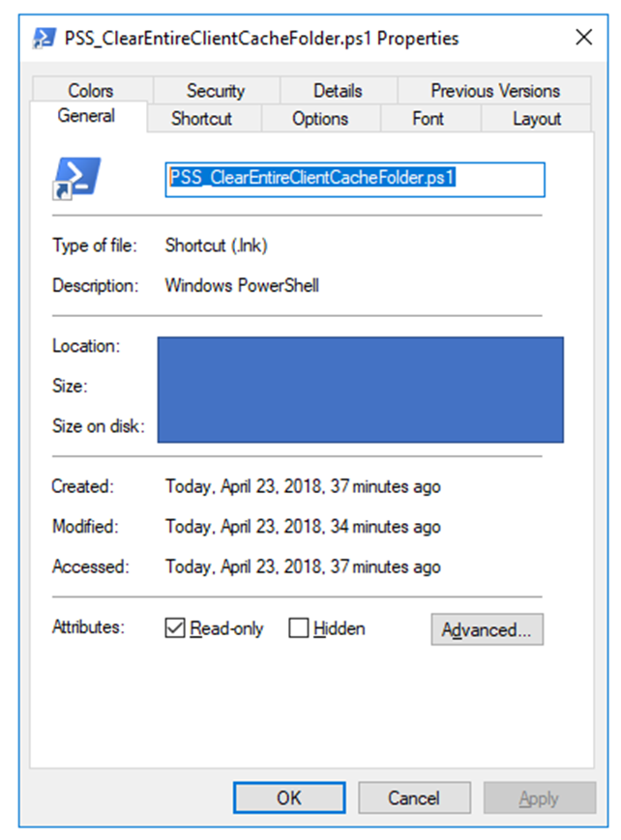Viewport: 621px width, 840px height.
Task: Click the Modified date '34 minutes ago'
Action: tap(303, 527)
